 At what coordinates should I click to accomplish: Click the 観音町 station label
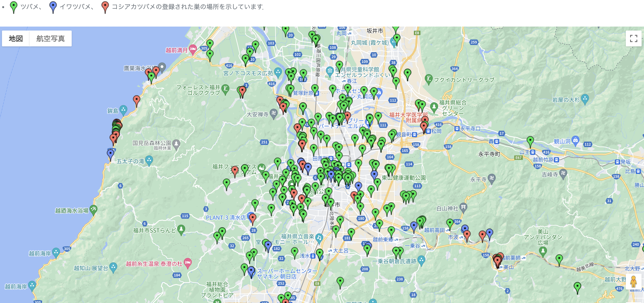(x=404, y=134)
